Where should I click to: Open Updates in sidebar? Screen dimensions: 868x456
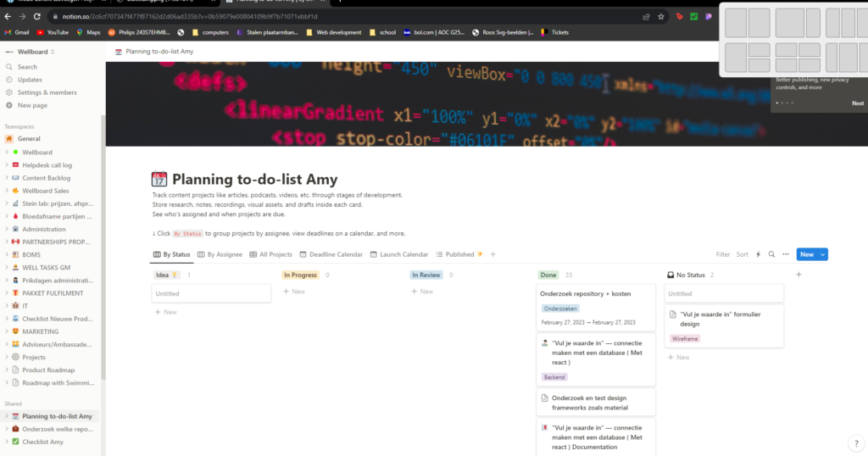tap(30, 80)
